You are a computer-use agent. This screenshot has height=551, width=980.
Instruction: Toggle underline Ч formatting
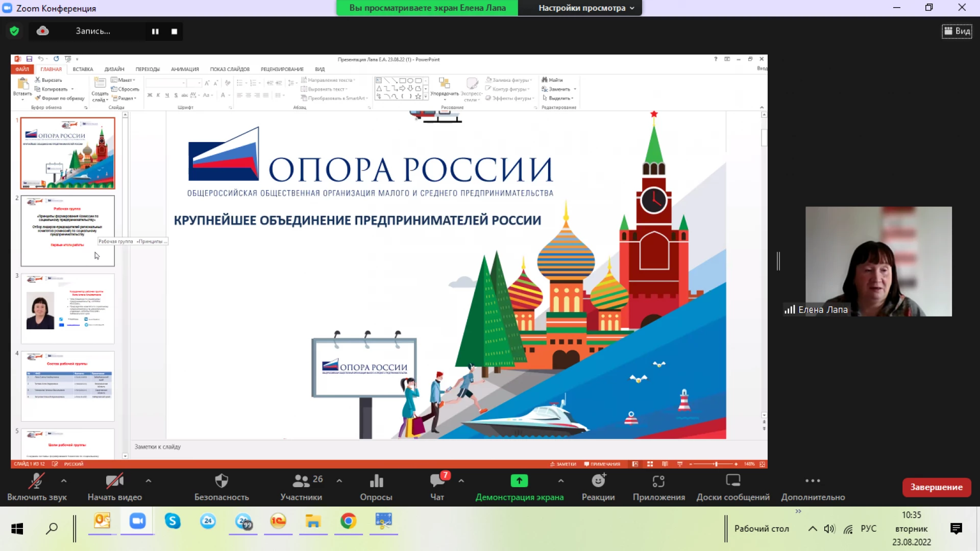pos(167,95)
